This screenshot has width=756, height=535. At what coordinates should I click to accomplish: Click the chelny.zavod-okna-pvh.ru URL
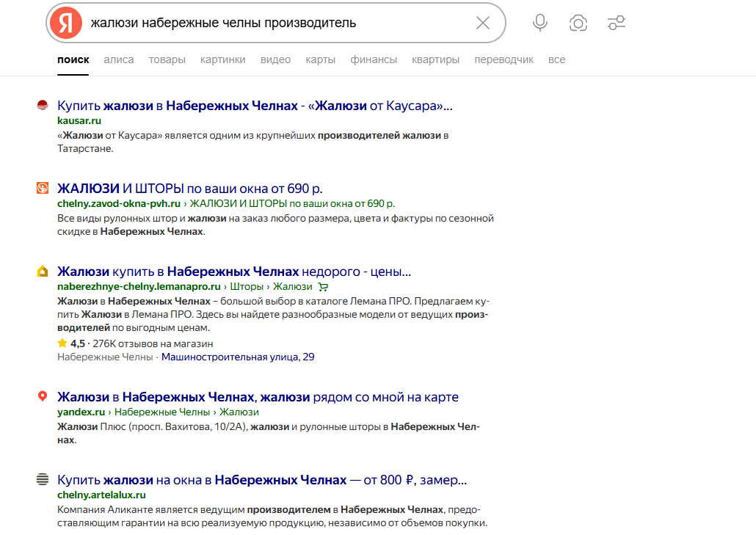[x=119, y=203]
